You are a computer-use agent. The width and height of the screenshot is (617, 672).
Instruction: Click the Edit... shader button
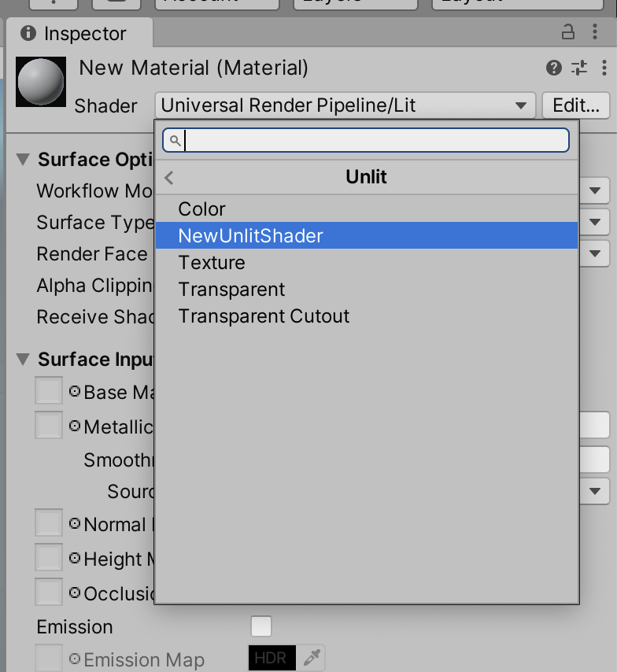tap(576, 105)
